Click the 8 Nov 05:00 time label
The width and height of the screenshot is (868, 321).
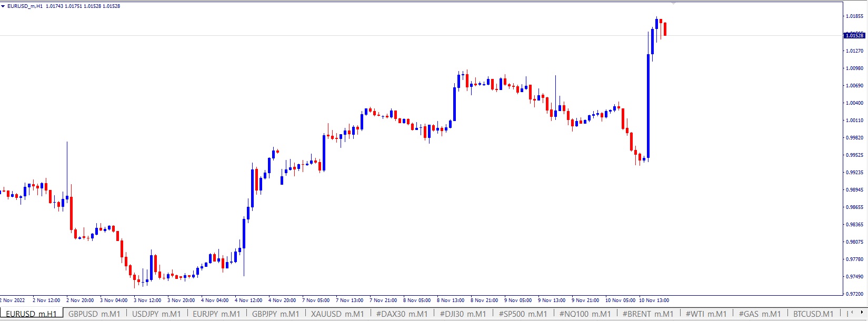click(417, 300)
